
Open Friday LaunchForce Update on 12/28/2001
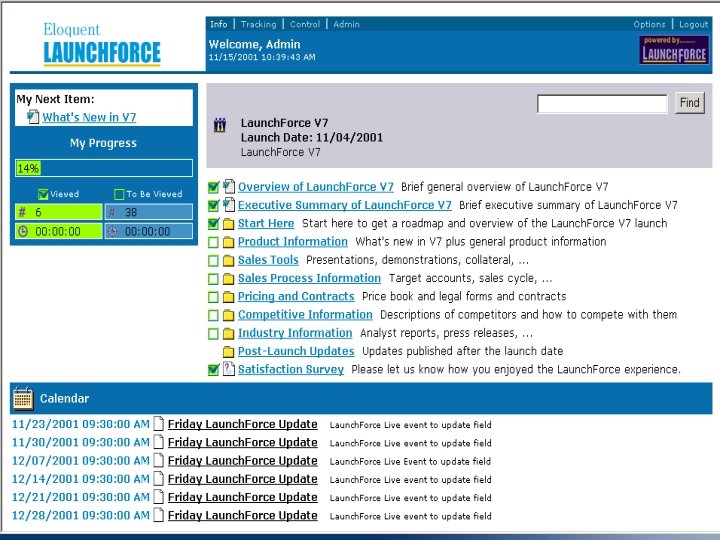click(x=242, y=516)
